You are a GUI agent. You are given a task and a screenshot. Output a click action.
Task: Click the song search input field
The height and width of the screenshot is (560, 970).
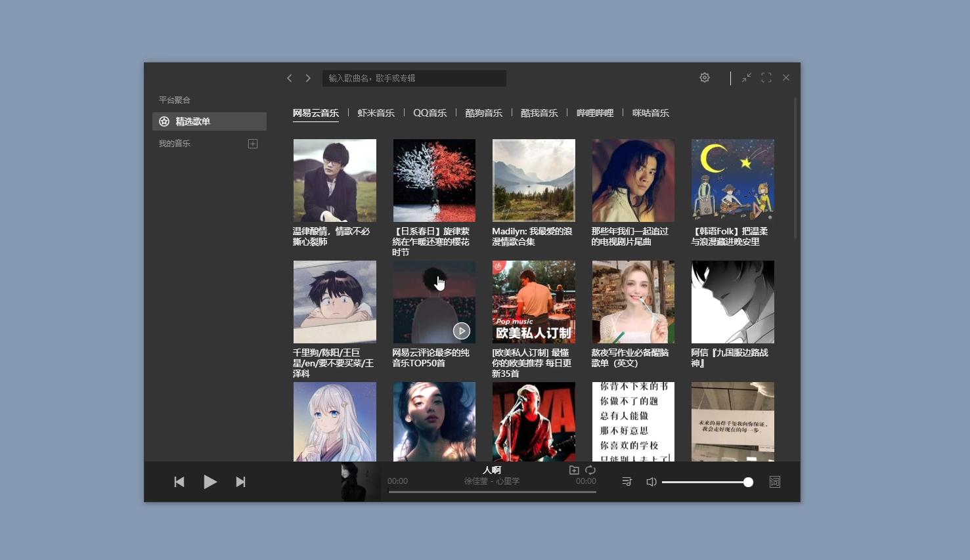pos(414,78)
